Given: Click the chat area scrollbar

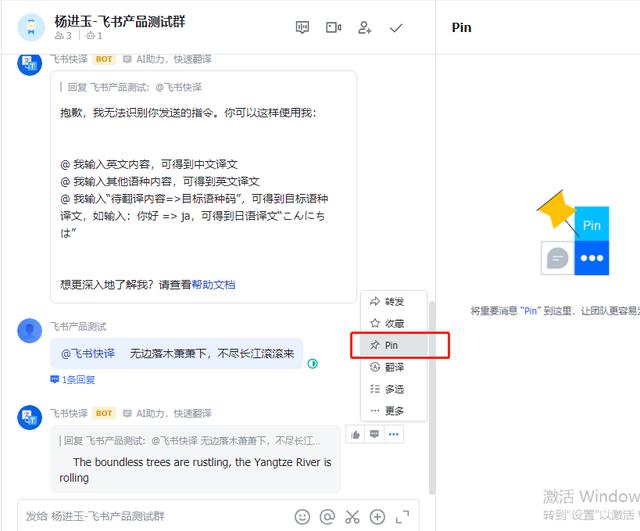Looking at the screenshot, I should [431, 398].
